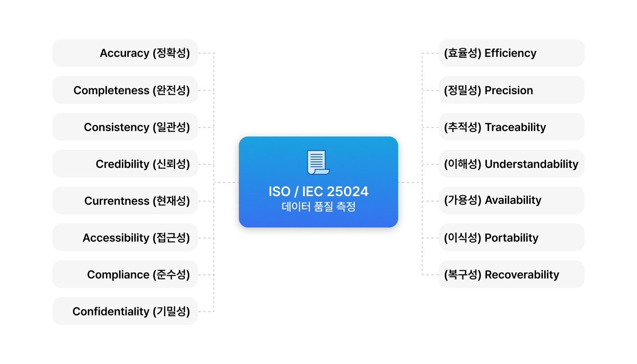Click the blue gradient center card
Screen dimensions: 637x364
tap(318, 182)
